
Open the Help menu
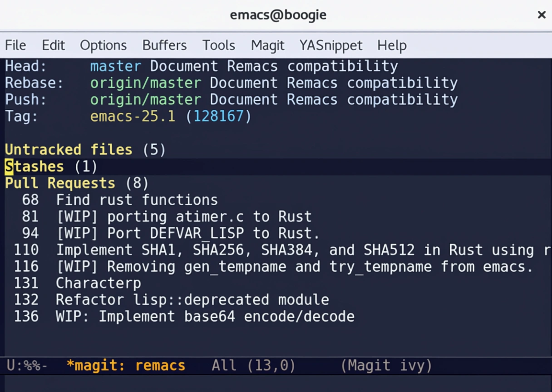coord(392,45)
